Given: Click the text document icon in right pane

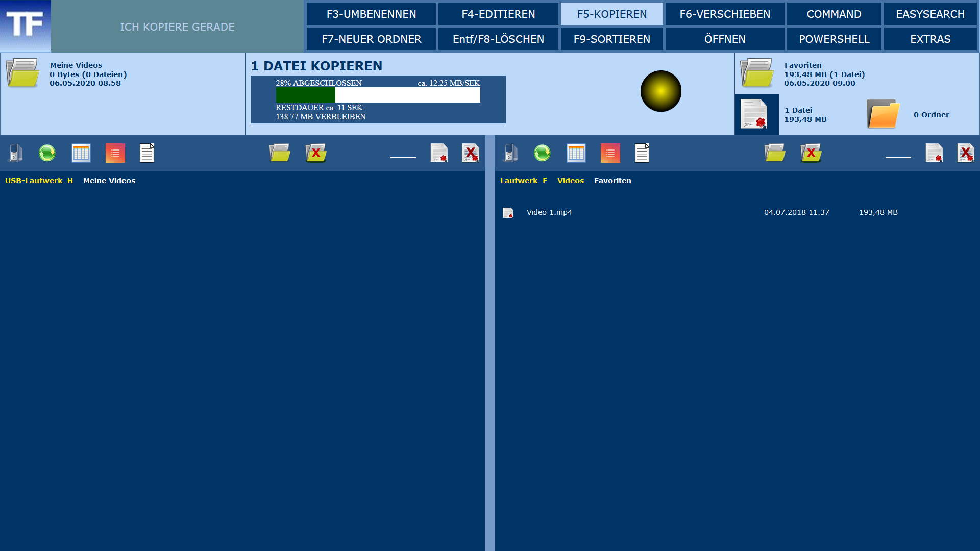Looking at the screenshot, I should click(642, 153).
